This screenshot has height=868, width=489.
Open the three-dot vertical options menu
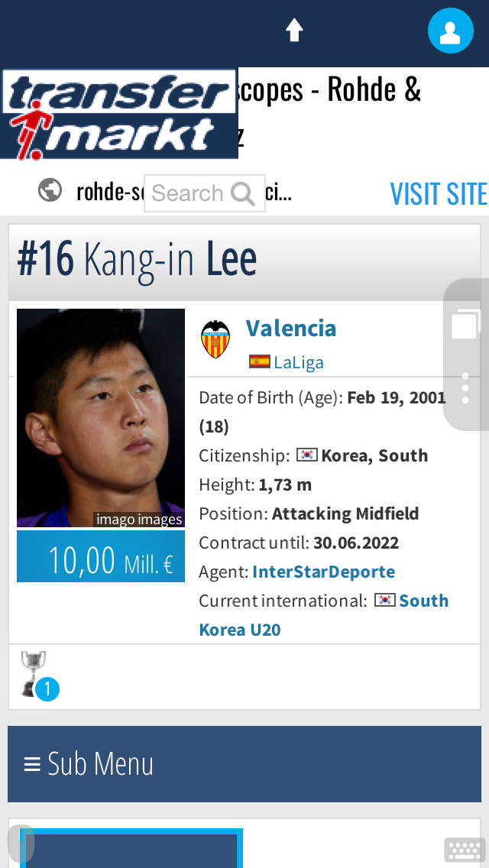(x=465, y=388)
